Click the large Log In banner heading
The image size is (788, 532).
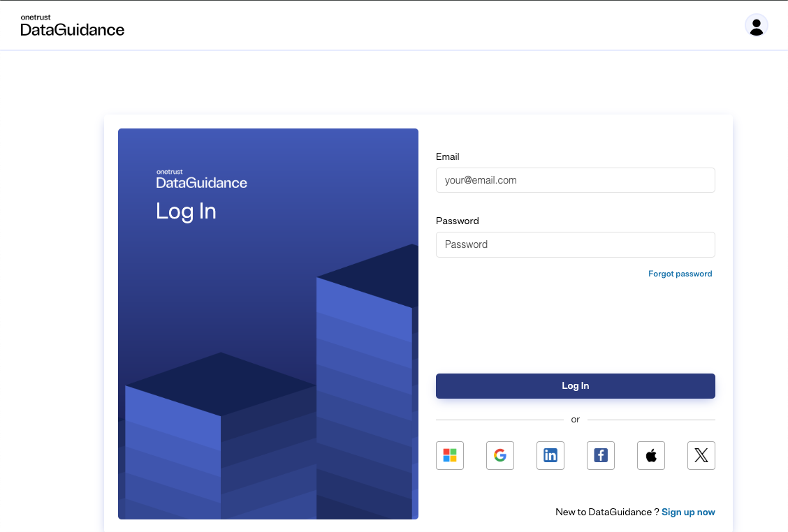[x=186, y=211]
